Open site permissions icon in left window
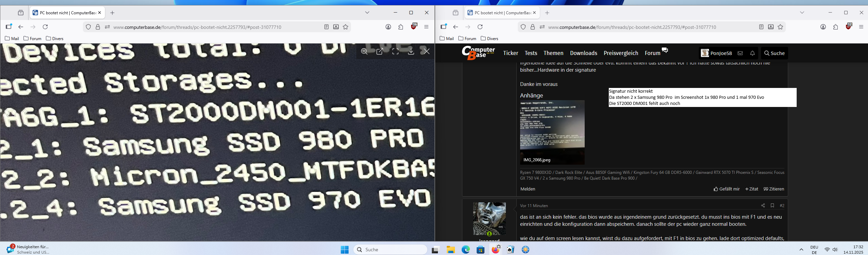 click(x=107, y=27)
